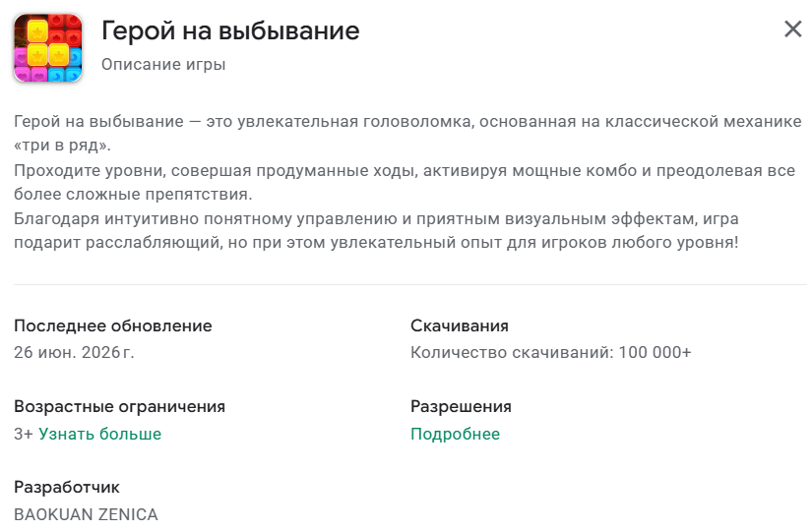This screenshot has width=812, height=531.
Task: Click the Последнее обновление heading
Action: [113, 325]
